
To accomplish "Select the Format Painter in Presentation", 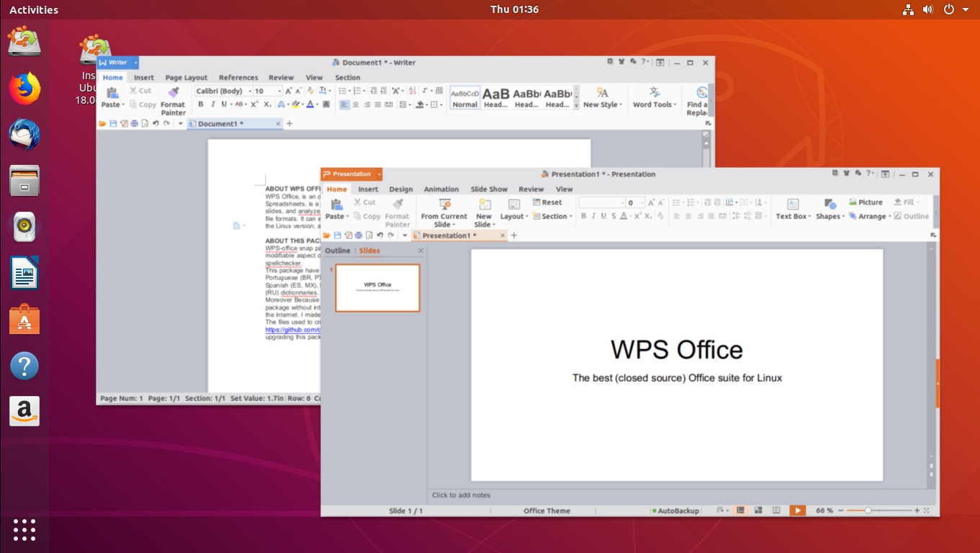I will coord(397,214).
